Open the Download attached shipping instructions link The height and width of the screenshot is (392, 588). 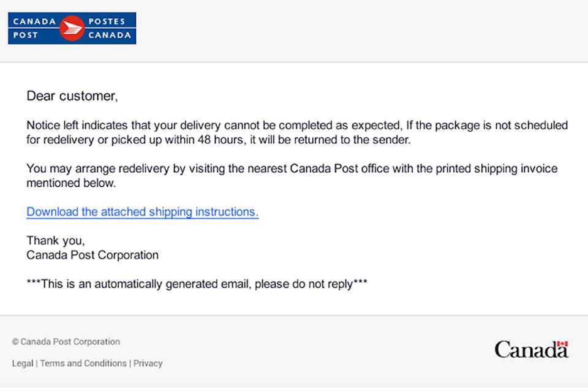click(143, 212)
